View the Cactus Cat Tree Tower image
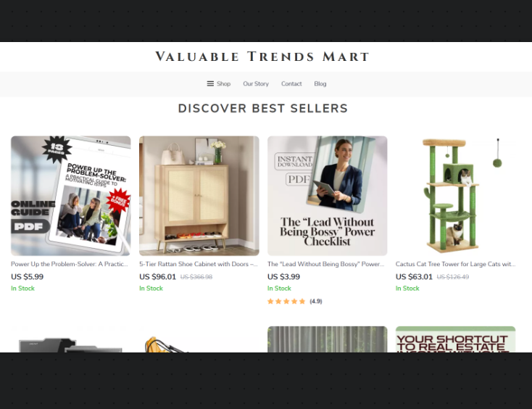 (456, 196)
